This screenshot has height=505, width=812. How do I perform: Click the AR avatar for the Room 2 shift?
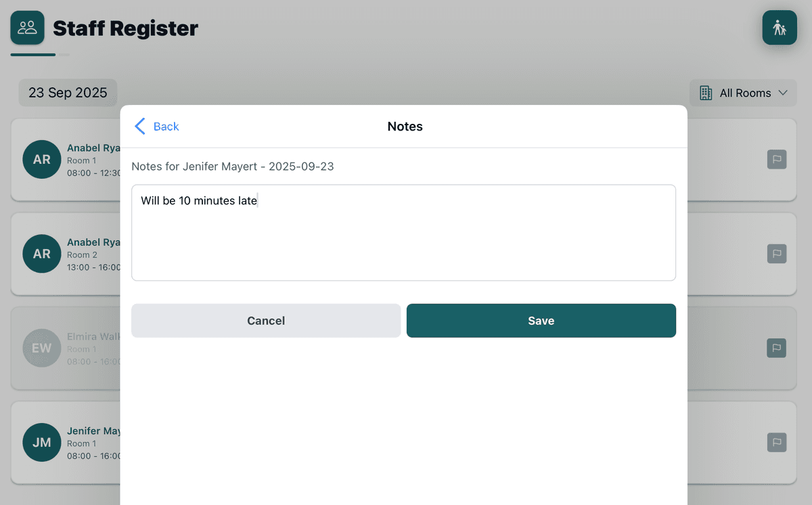(41, 254)
